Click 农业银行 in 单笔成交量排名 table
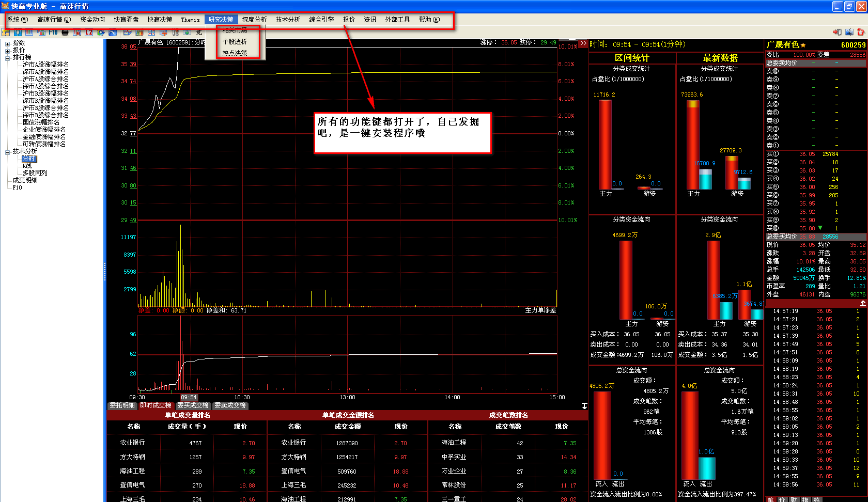Image resolution: width=868 pixels, height=502 pixels. click(132, 443)
